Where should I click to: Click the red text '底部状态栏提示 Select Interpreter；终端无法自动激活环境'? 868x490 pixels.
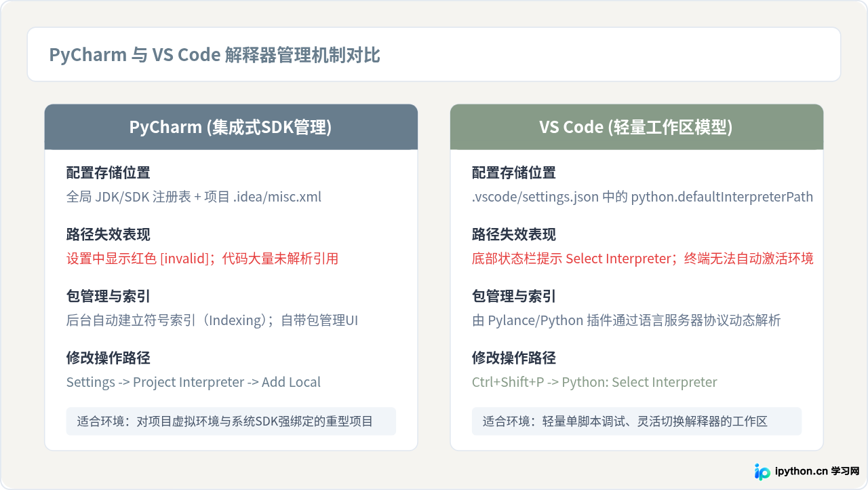643,259
